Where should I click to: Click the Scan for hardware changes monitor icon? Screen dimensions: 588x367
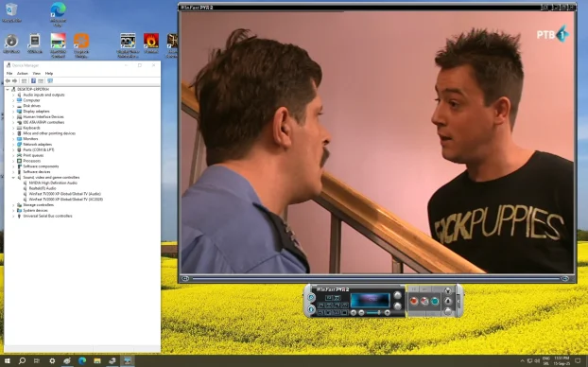(50, 80)
